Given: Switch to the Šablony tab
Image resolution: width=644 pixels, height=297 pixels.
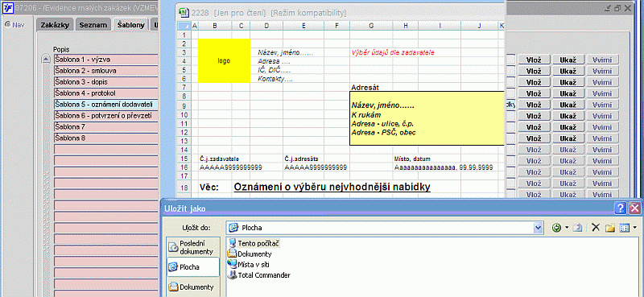Looking at the screenshot, I should (131, 25).
